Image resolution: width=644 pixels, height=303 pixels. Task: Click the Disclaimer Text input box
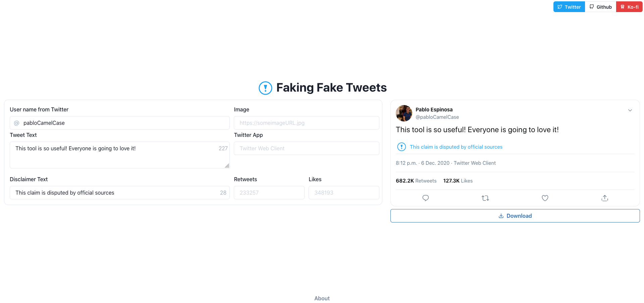point(119,193)
